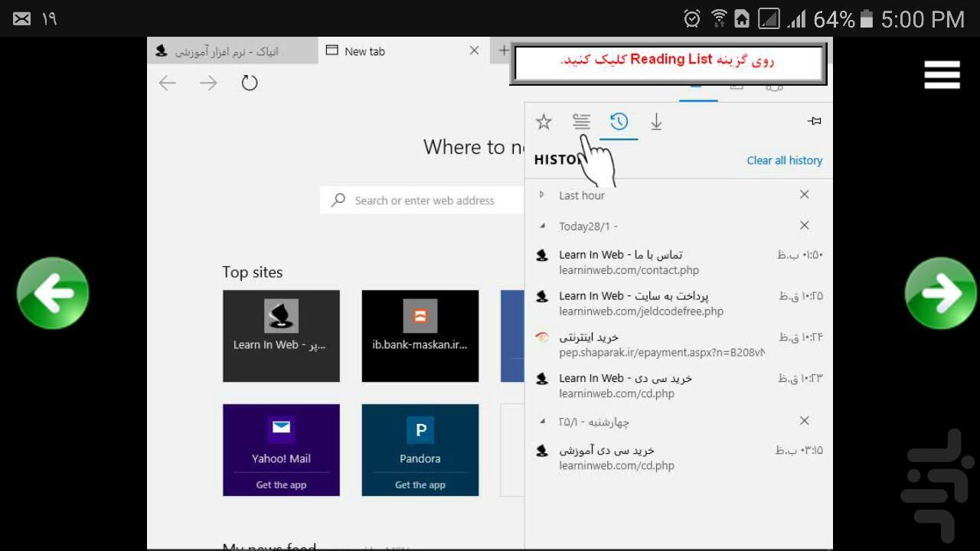Refresh the current page
980x551 pixels.
tap(250, 83)
